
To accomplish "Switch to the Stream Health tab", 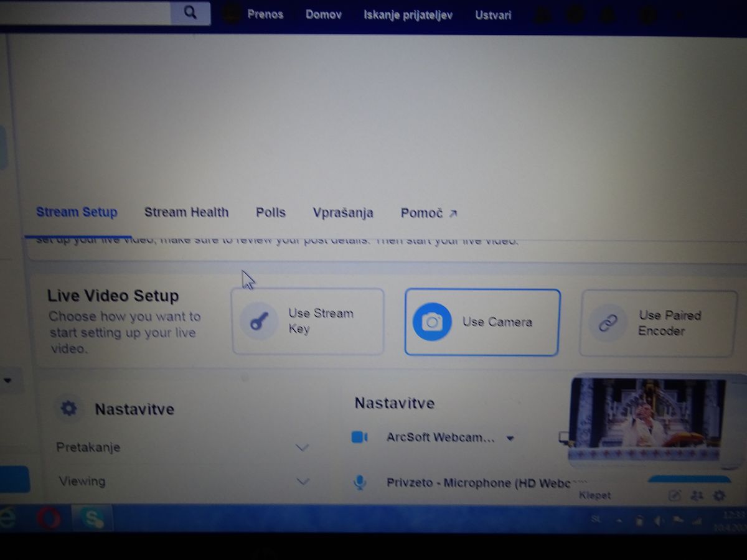I will point(186,212).
